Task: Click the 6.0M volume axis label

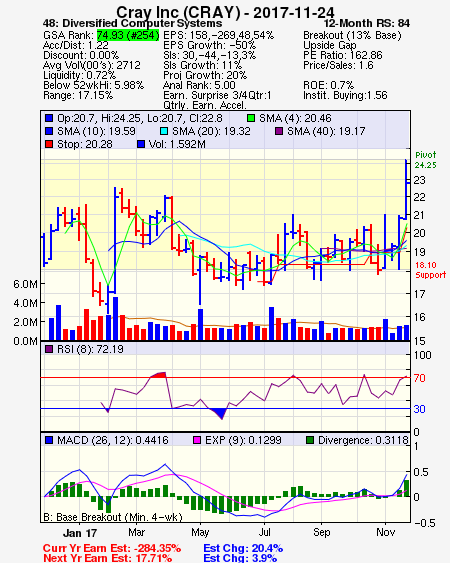Action: pyautogui.click(x=25, y=284)
